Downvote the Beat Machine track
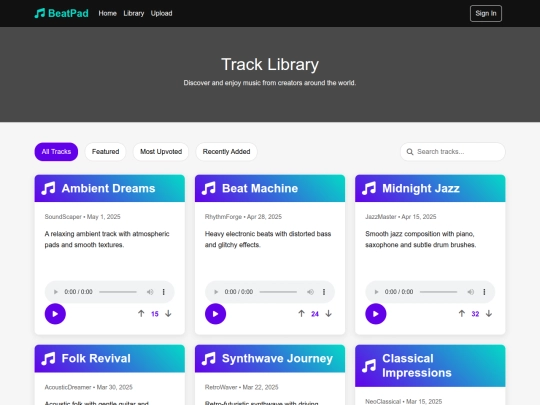 point(329,313)
